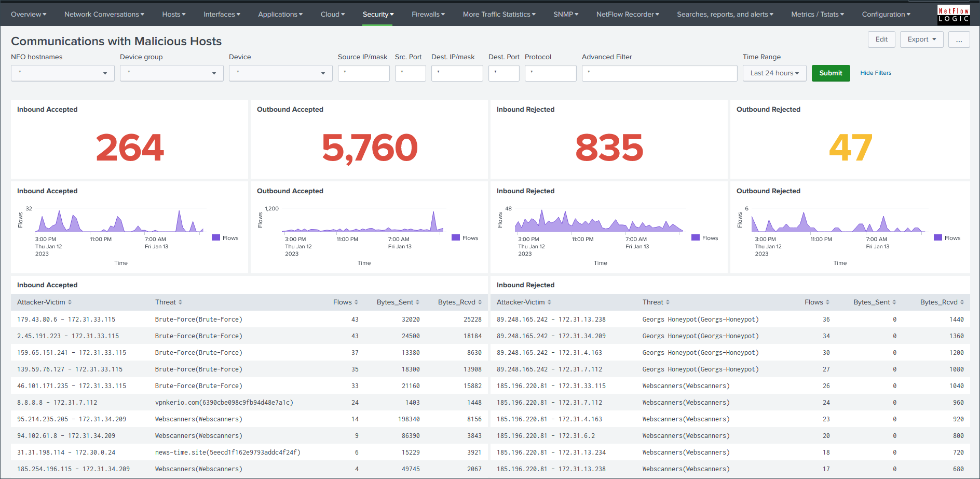The width and height of the screenshot is (980, 479).
Task: Toggle Flows legend in Outbound Rejected chart
Action: [x=947, y=238]
